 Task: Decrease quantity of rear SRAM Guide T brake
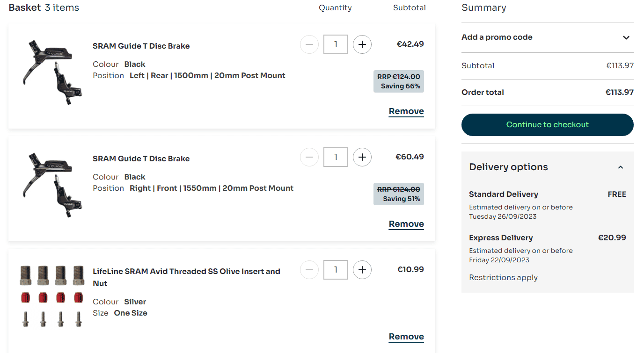(309, 44)
